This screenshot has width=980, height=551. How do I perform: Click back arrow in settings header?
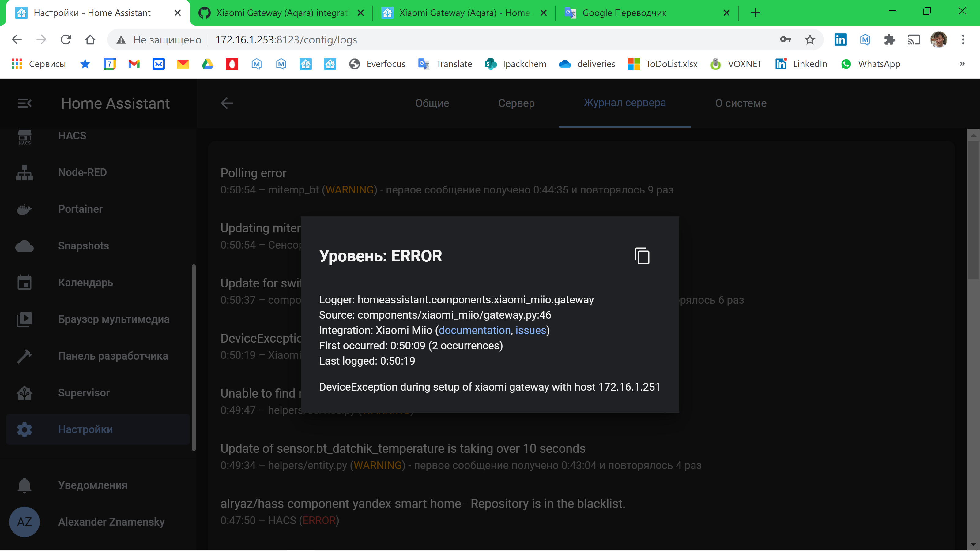click(x=226, y=103)
